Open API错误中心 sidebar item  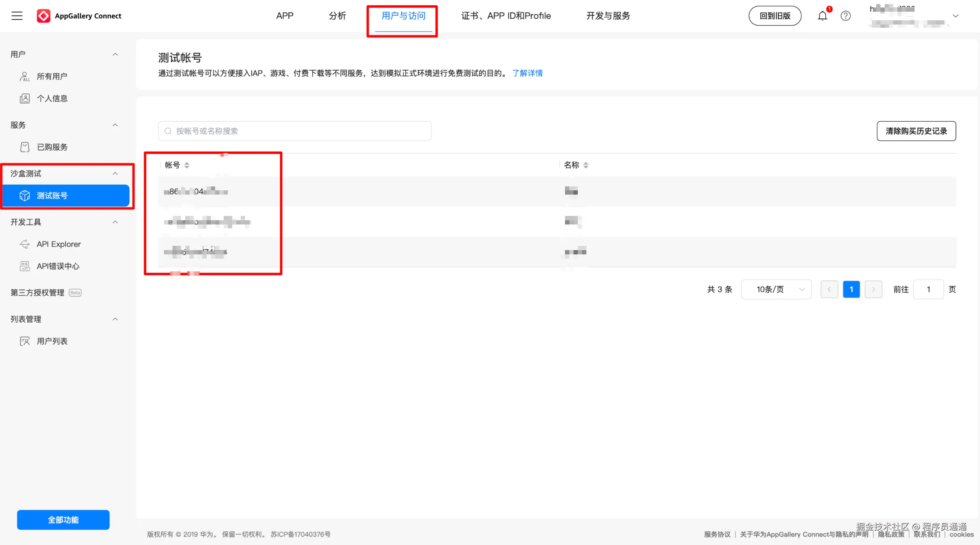(x=58, y=266)
